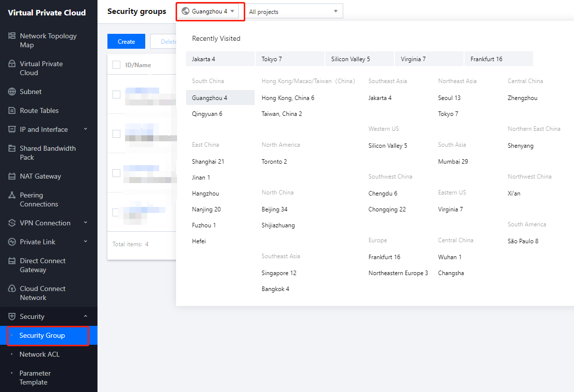Click the blue Create button

click(x=126, y=41)
